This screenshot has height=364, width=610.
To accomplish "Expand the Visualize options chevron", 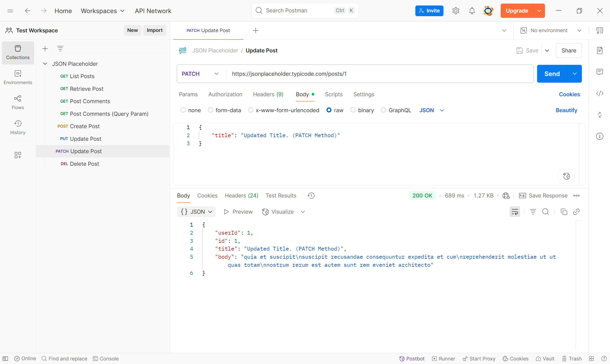I will point(303,212).
